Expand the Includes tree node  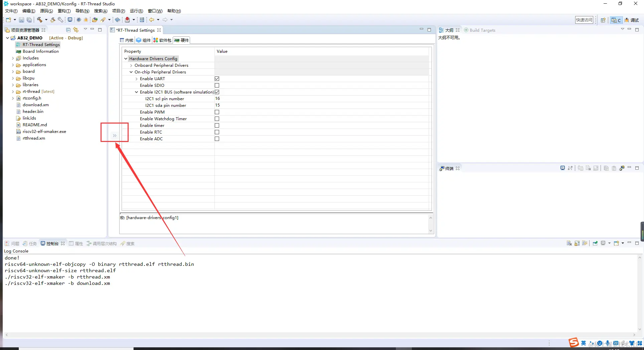tap(13, 58)
